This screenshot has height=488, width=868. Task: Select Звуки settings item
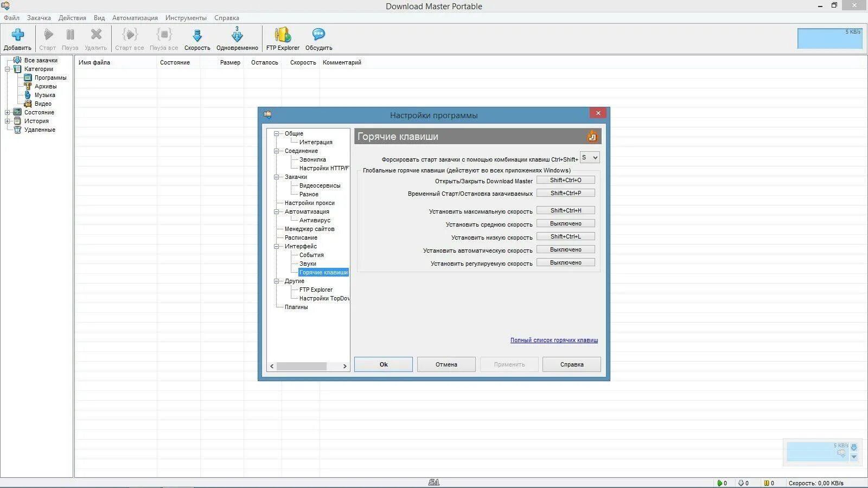click(308, 264)
